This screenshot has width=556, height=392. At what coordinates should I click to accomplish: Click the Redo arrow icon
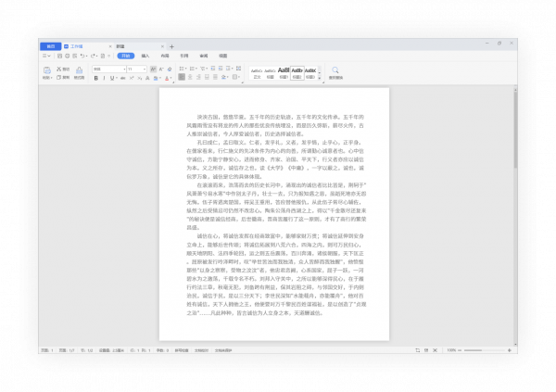(x=93, y=56)
